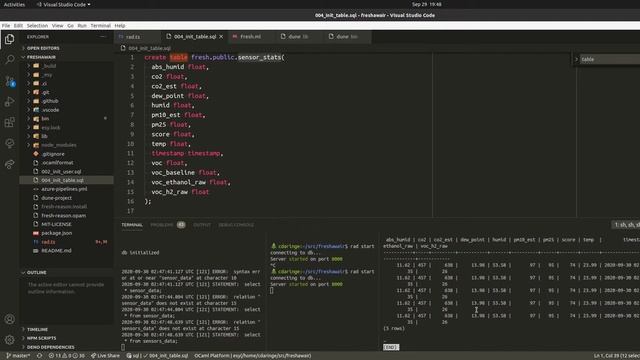The width and height of the screenshot is (640, 360).
Task: Open the Run menu
Action: (x=82, y=25)
